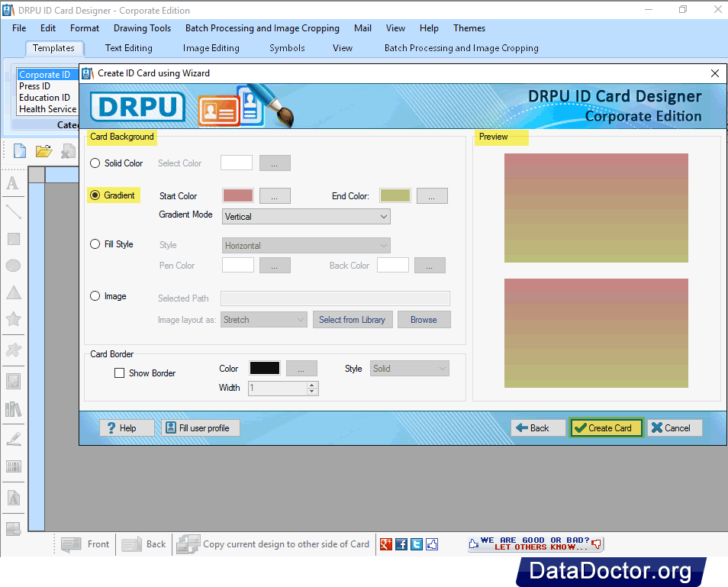728x587 pixels.
Task: Click the gradient Start Color swatch
Action: (238, 195)
